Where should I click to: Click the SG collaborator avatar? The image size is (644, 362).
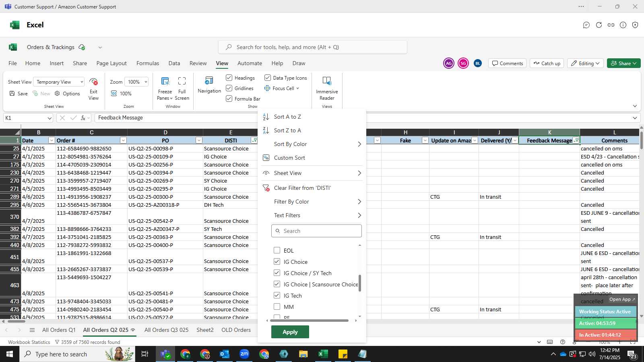pos(463,63)
